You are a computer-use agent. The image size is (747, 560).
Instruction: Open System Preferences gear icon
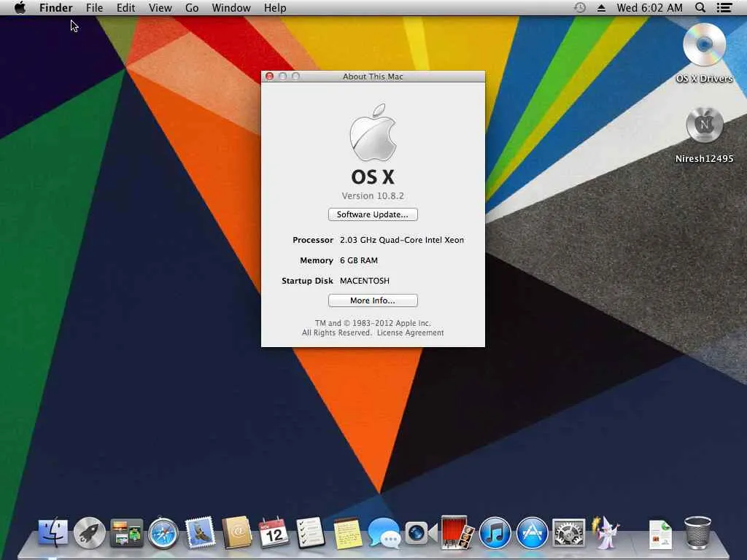coord(568,533)
